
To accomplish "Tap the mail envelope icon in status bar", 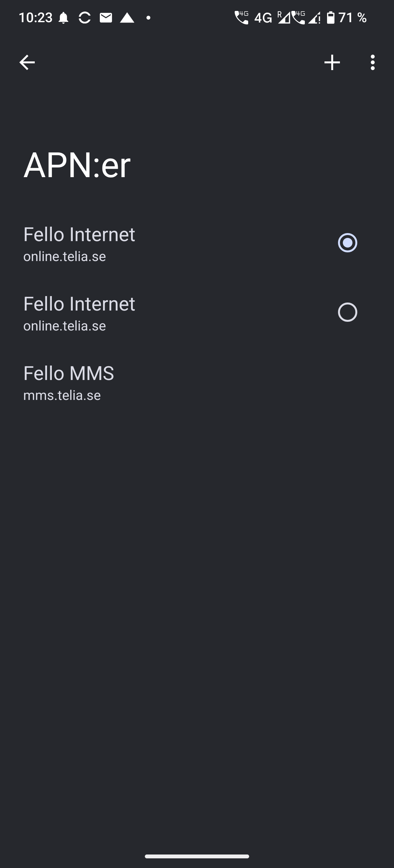I will point(106,18).
